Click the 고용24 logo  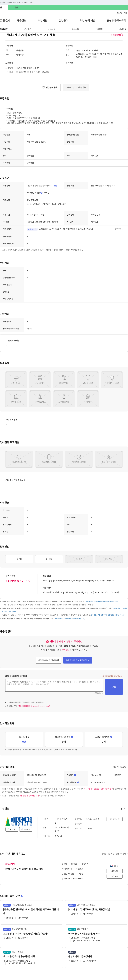pos(5,21)
